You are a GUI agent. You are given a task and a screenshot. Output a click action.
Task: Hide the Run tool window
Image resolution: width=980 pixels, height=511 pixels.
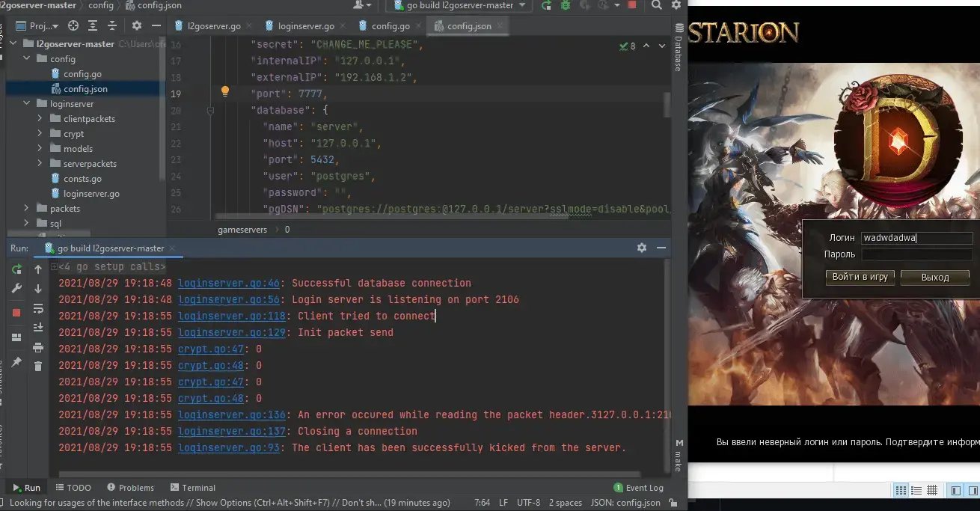point(661,248)
